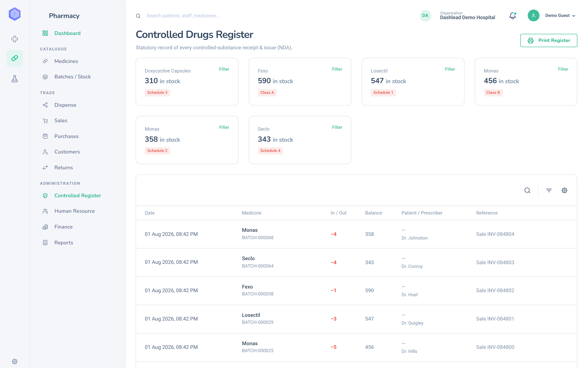Click the Print Register button
588x368 pixels.
[549, 40]
